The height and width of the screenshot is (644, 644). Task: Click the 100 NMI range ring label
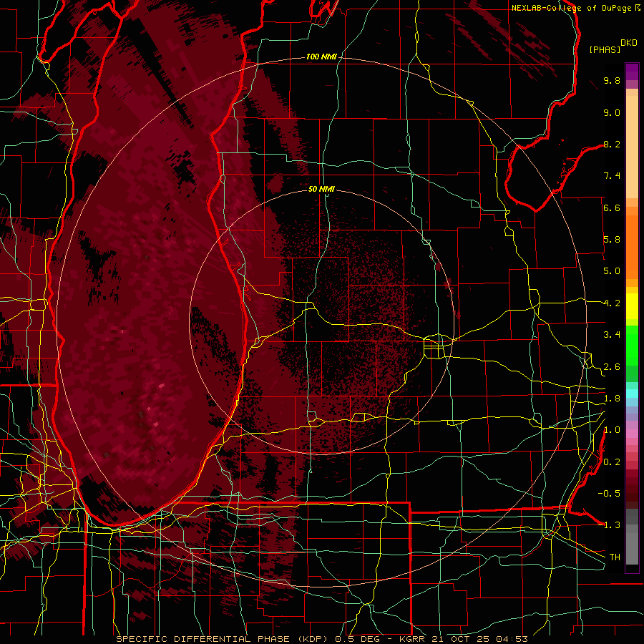[321, 57]
